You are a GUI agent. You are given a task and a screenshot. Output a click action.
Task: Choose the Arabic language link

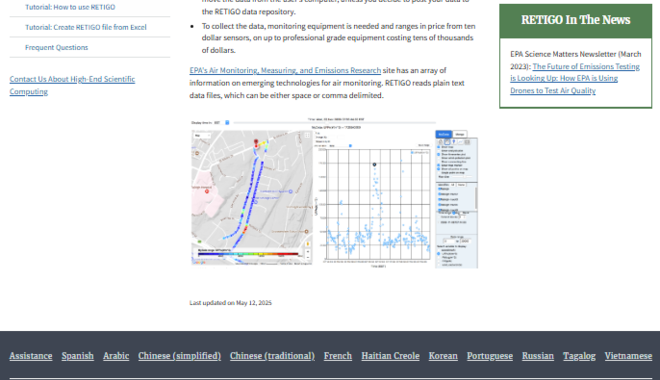[116, 356]
